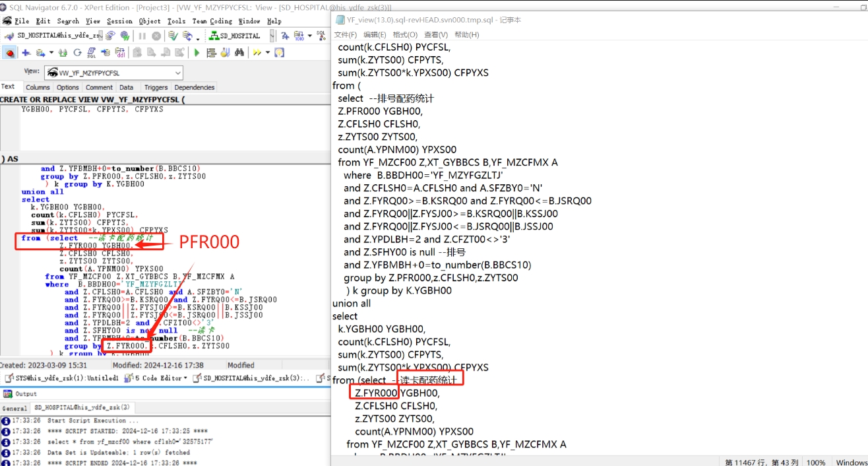This screenshot has width=868, height=466.
Task: Open the View name dropdown VW_YF_MZYFPYCFSL
Action: pyautogui.click(x=178, y=73)
